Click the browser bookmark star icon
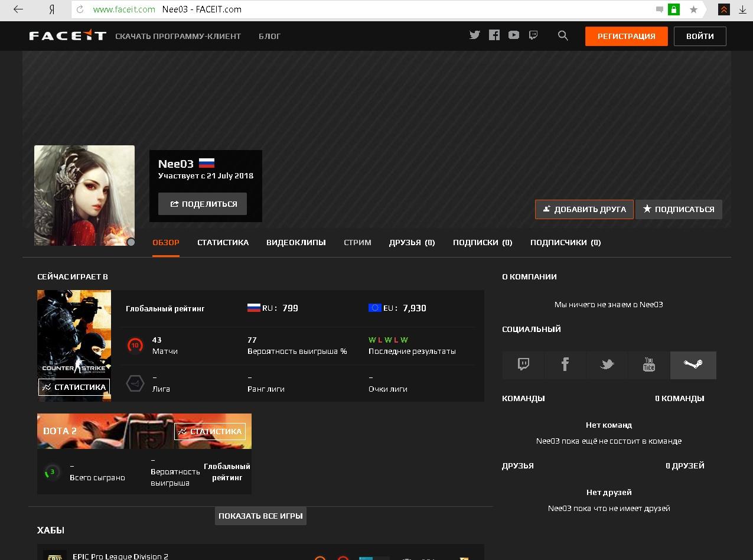753x560 pixels. pyautogui.click(x=694, y=9)
